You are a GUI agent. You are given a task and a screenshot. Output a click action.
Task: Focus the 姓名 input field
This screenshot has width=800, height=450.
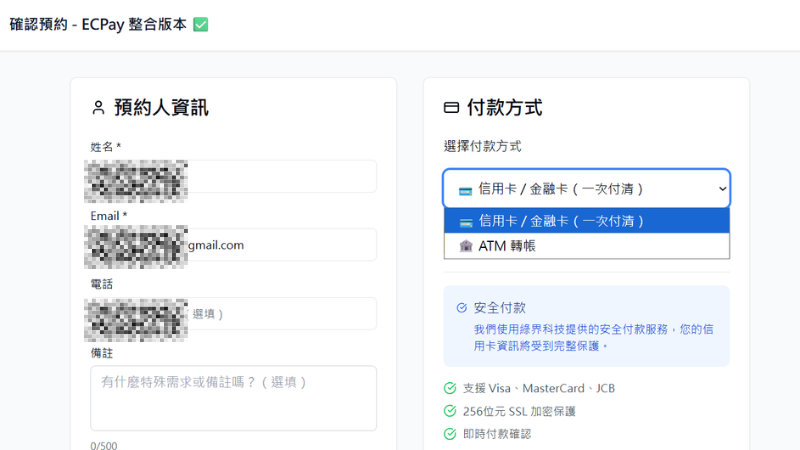pos(234,177)
